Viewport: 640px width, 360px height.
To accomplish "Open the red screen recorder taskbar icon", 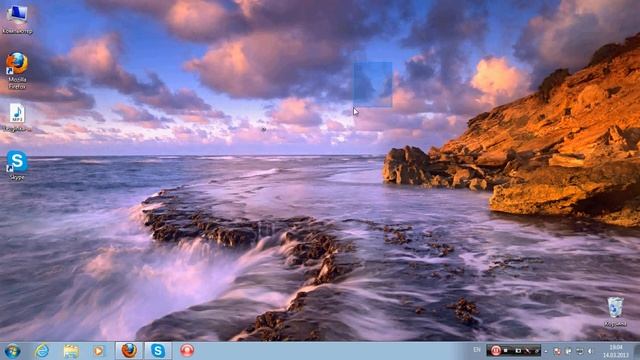I will tap(187, 351).
